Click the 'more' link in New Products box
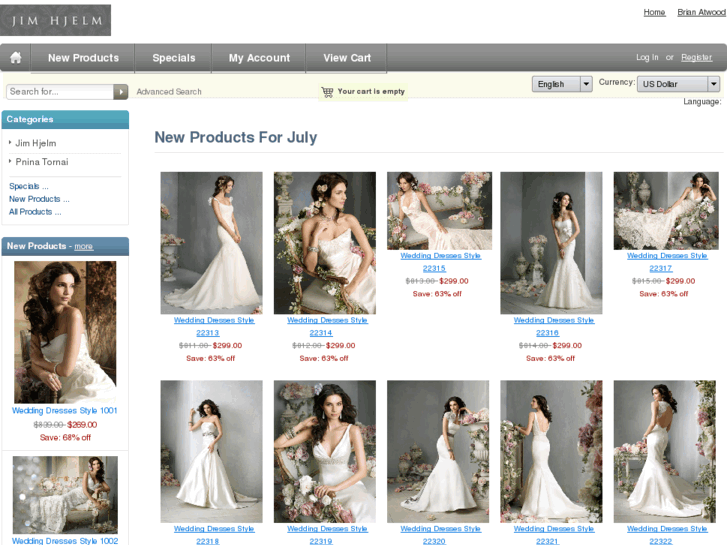The height and width of the screenshot is (545, 727). pyautogui.click(x=83, y=246)
